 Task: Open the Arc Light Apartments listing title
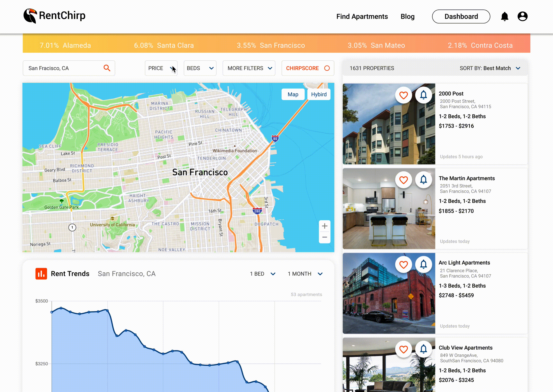(x=464, y=263)
